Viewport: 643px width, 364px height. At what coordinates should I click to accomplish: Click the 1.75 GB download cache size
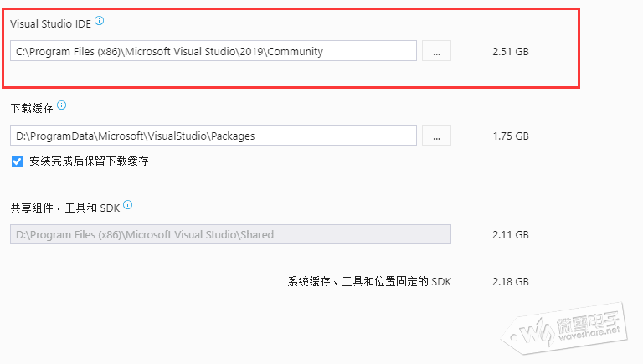tap(511, 136)
